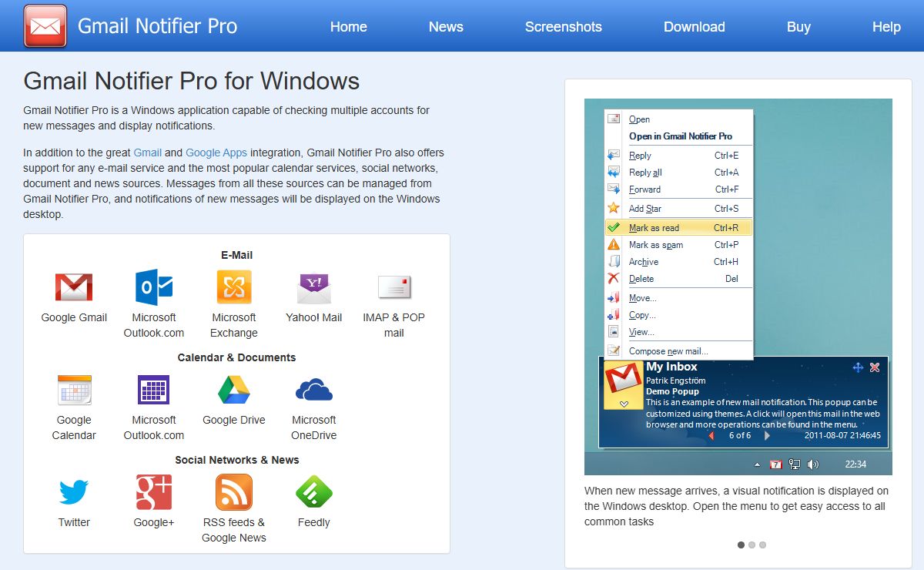Choose Forward in context menu
The width and height of the screenshot is (924, 570).
pos(678,189)
